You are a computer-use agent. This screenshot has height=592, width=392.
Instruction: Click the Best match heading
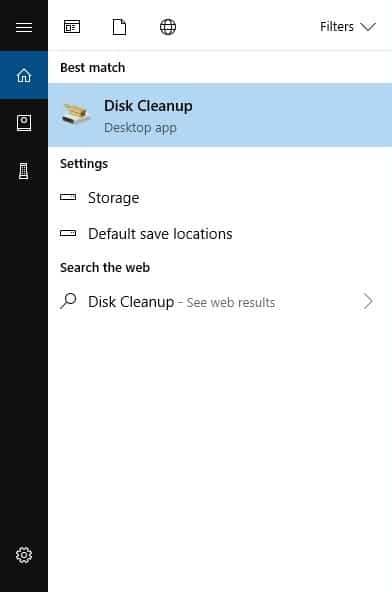coord(93,68)
